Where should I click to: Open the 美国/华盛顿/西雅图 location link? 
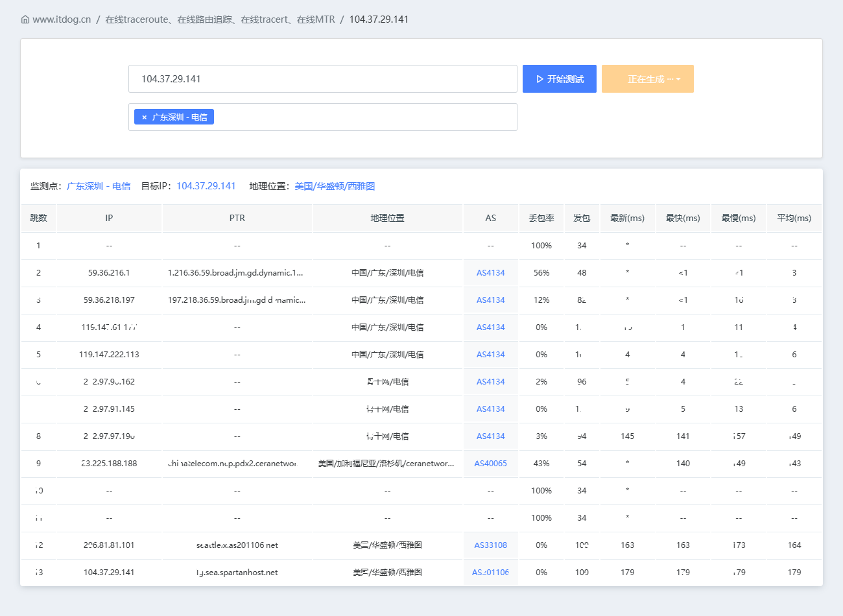(x=335, y=186)
